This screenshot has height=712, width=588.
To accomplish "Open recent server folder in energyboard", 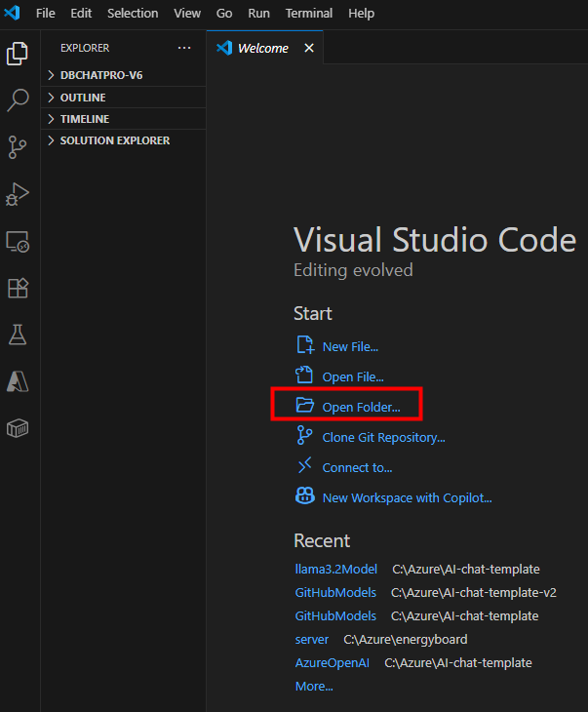I will 311,640.
